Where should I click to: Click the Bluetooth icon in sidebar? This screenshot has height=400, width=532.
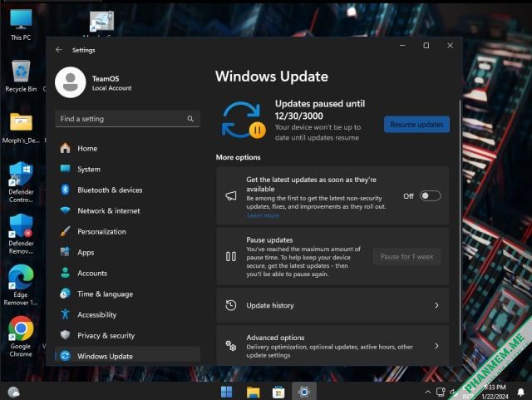point(65,190)
